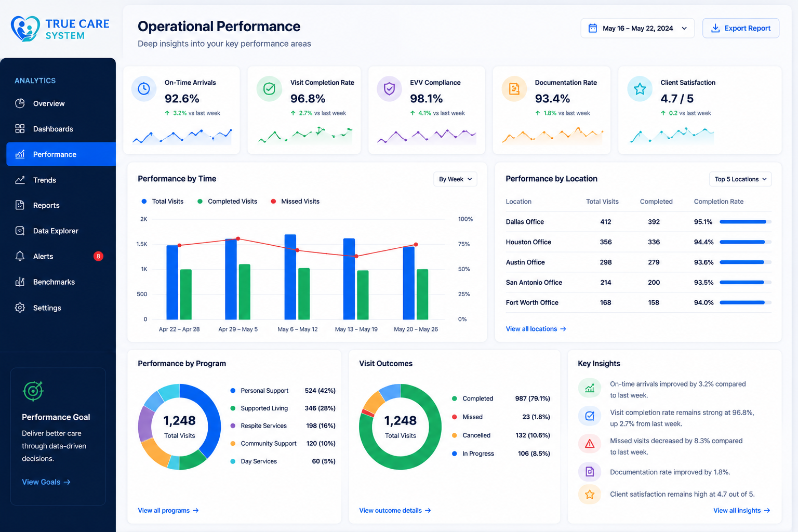Click the 98.1% EVV Compliance value
798x532 pixels.
[x=427, y=99]
